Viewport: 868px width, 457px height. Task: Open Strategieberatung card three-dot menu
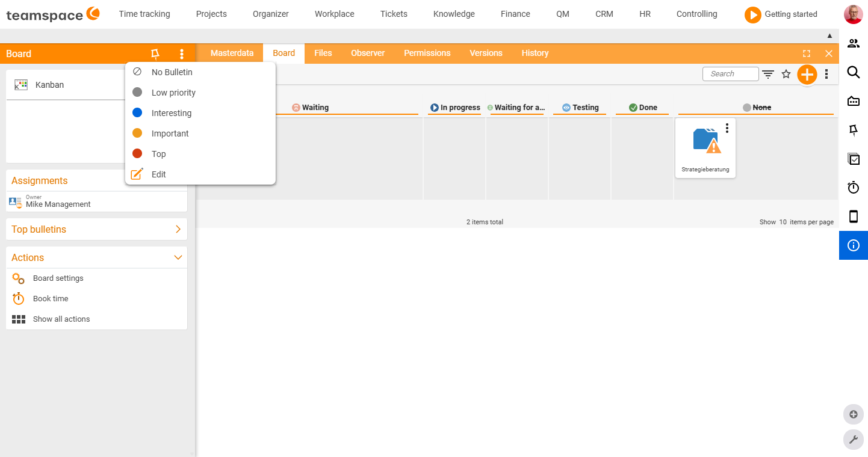(727, 128)
